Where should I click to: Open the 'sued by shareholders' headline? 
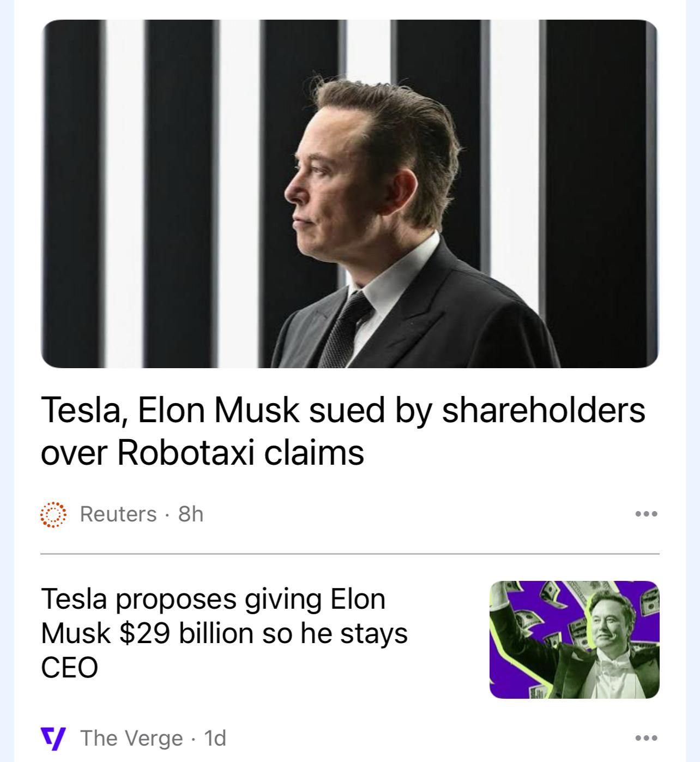pyautogui.click(x=343, y=410)
